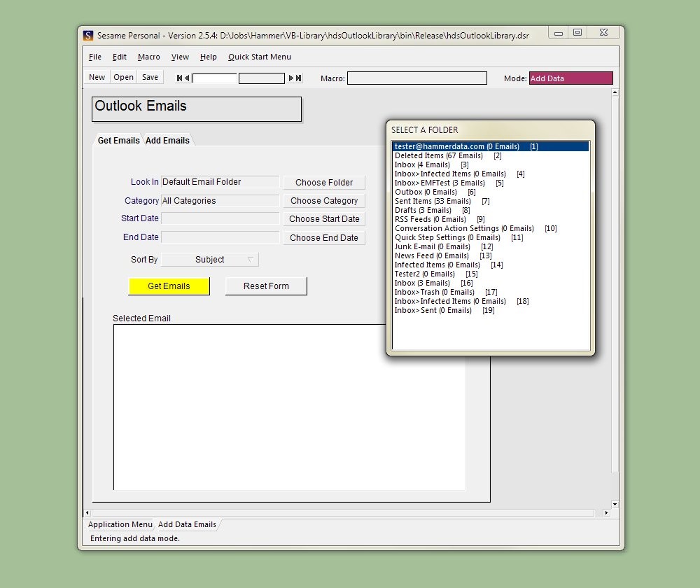Click the record number field in toolbar

[214, 78]
